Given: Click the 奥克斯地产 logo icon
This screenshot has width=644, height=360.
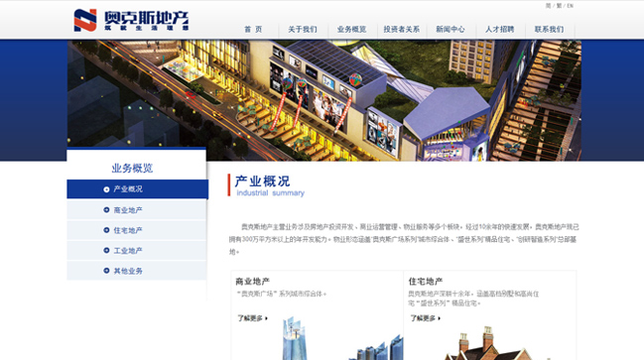Looking at the screenshot, I should click(85, 20).
